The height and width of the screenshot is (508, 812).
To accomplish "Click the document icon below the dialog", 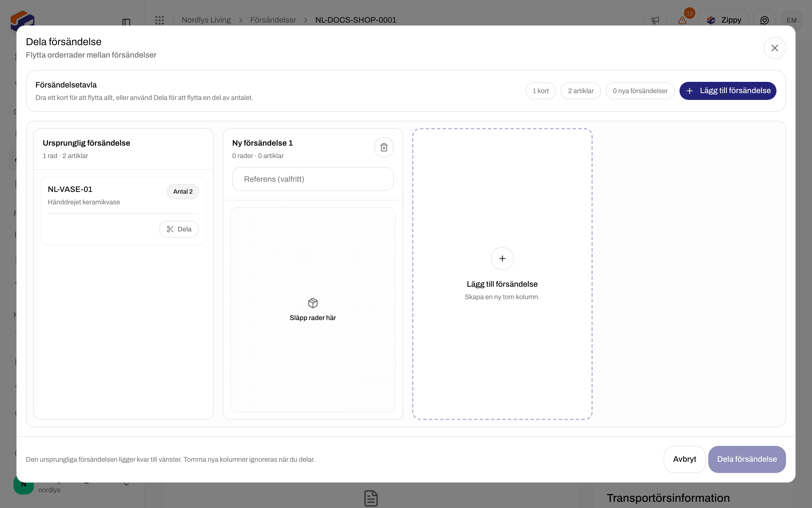I will pos(371,498).
